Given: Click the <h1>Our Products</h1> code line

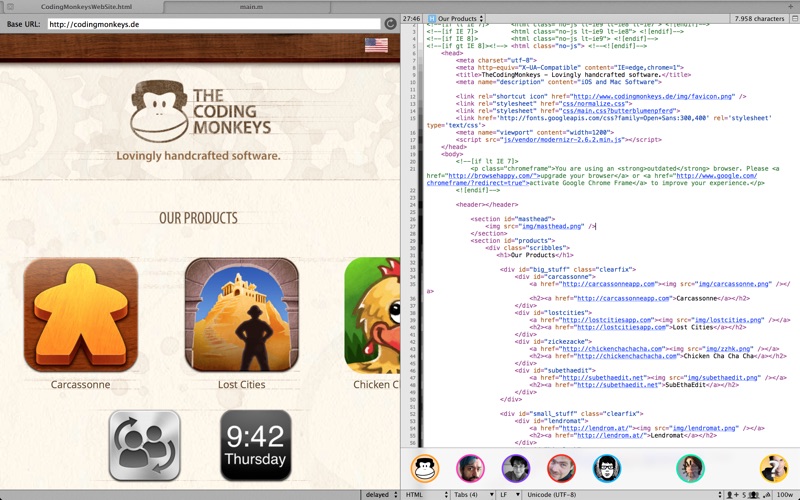Looking at the screenshot, I should point(535,255).
